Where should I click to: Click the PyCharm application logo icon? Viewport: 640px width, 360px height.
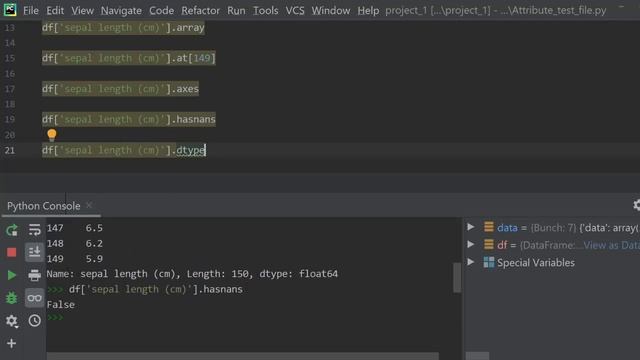[x=10, y=9]
